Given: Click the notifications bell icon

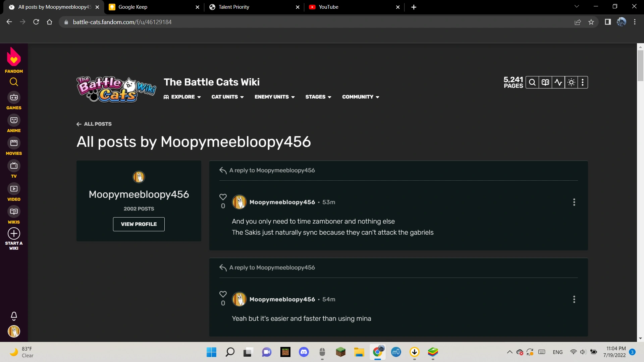Looking at the screenshot, I should [14, 316].
